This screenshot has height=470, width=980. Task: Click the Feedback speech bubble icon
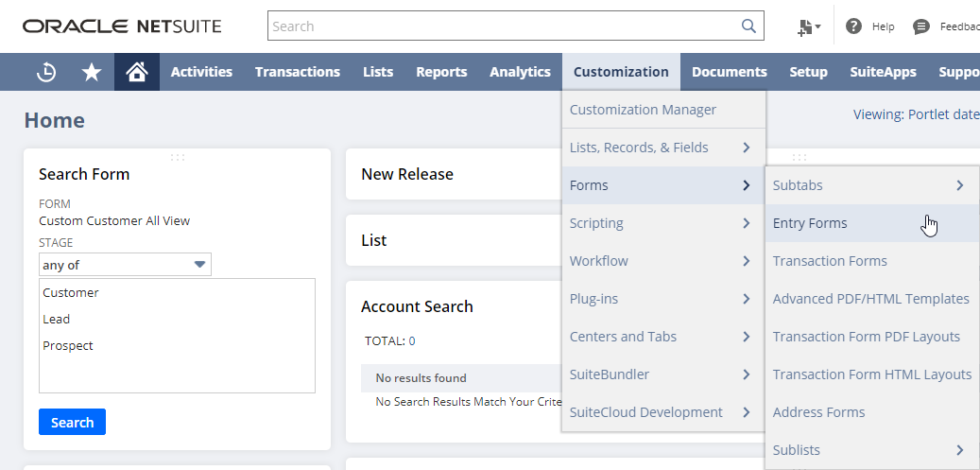(x=921, y=26)
